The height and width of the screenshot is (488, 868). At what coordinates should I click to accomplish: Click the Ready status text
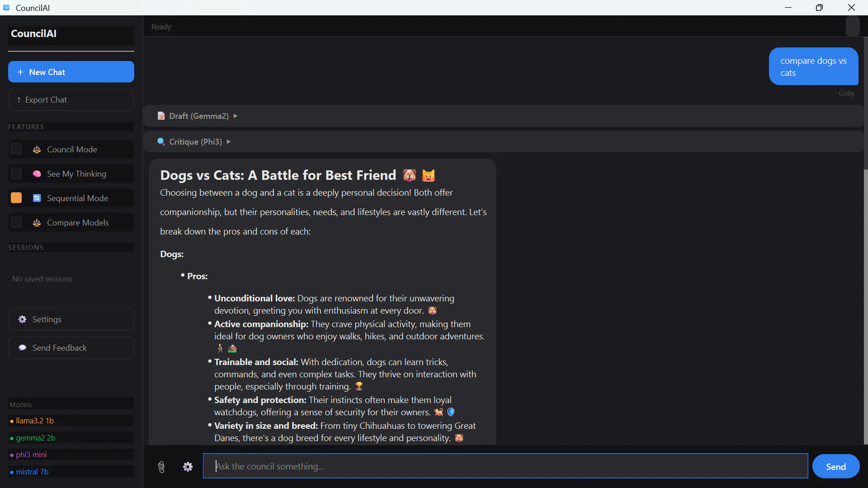161,27
